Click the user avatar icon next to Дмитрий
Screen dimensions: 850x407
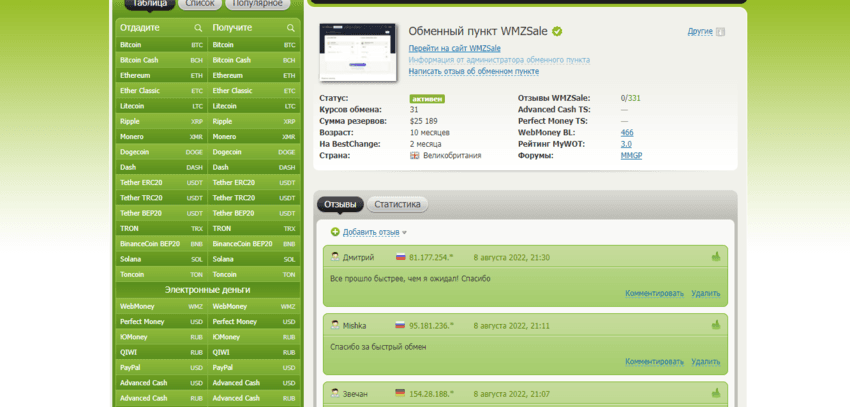coord(335,257)
